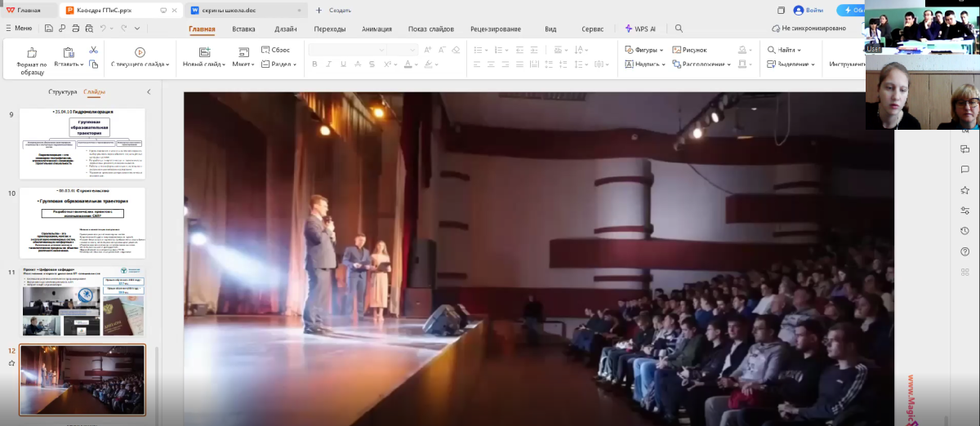Open the Структура tab in slide panel
This screenshot has height=426, width=980.
pyautogui.click(x=62, y=92)
